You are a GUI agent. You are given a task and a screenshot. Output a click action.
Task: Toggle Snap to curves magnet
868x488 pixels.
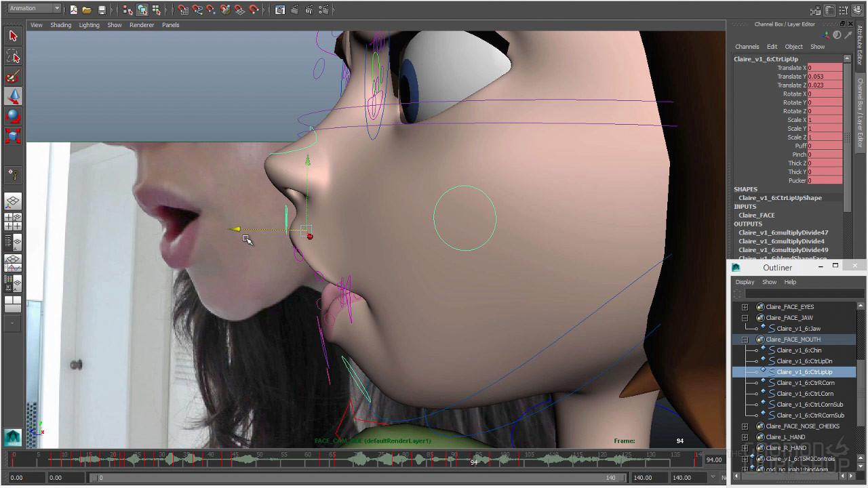(197, 9)
